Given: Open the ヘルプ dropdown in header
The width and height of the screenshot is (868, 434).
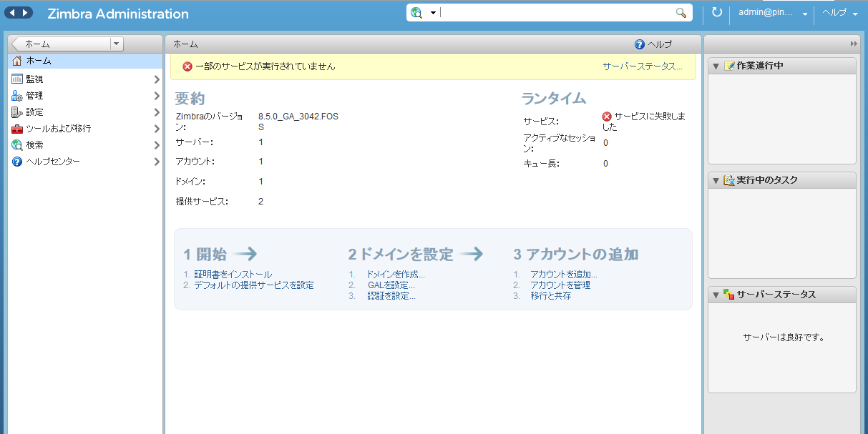Looking at the screenshot, I should (x=840, y=13).
